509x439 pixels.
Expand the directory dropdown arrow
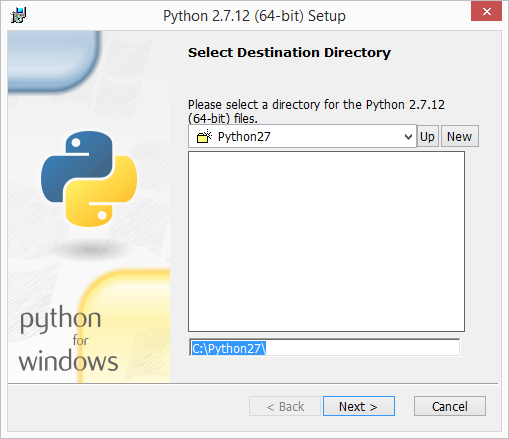point(408,137)
